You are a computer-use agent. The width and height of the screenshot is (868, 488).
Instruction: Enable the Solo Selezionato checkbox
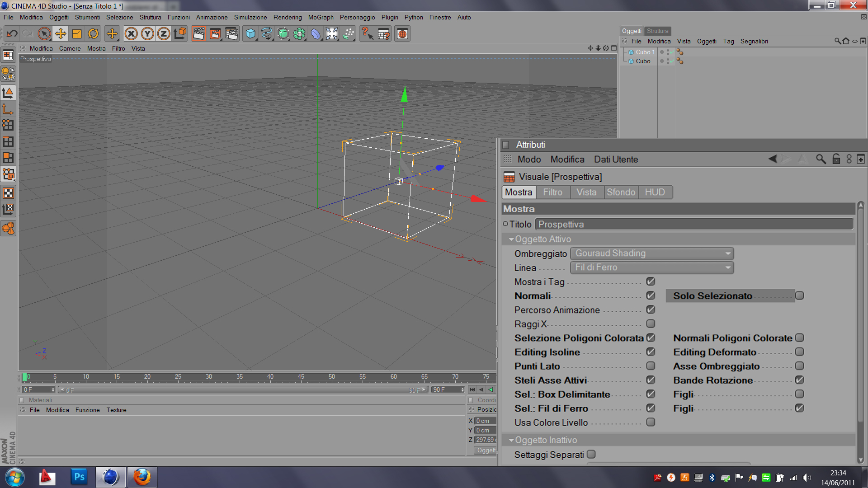(x=799, y=296)
